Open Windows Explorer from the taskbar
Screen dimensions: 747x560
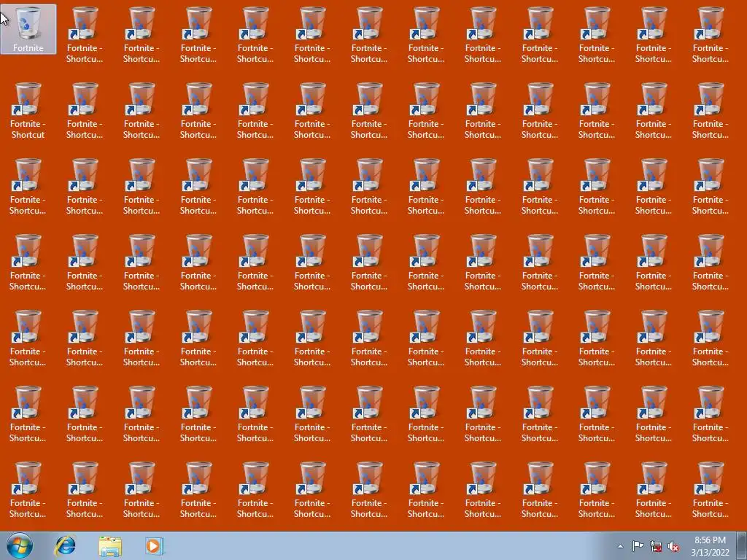pos(110,545)
